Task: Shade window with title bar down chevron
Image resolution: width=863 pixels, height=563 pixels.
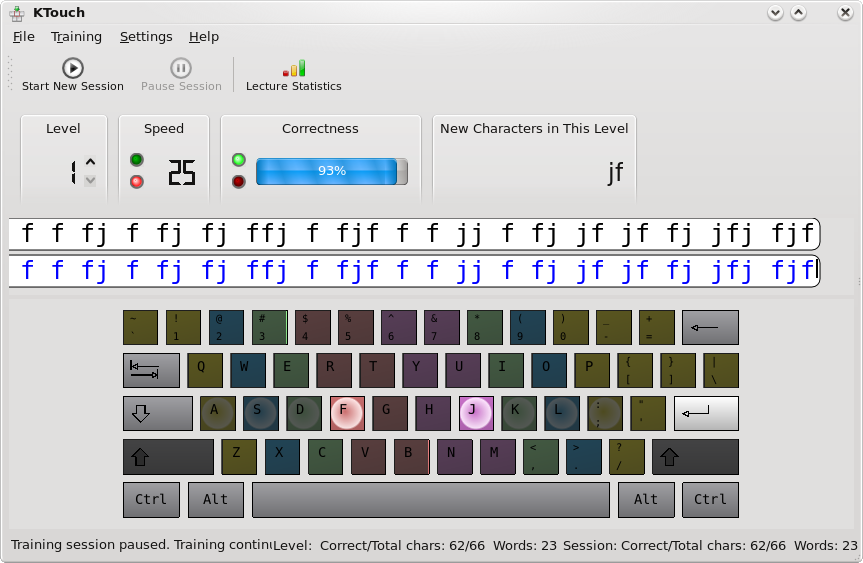Action: pyautogui.click(x=775, y=13)
